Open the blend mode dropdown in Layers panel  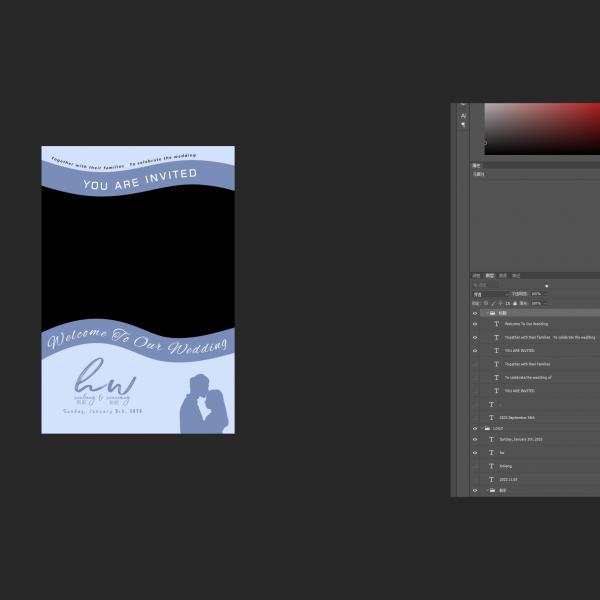click(x=490, y=294)
